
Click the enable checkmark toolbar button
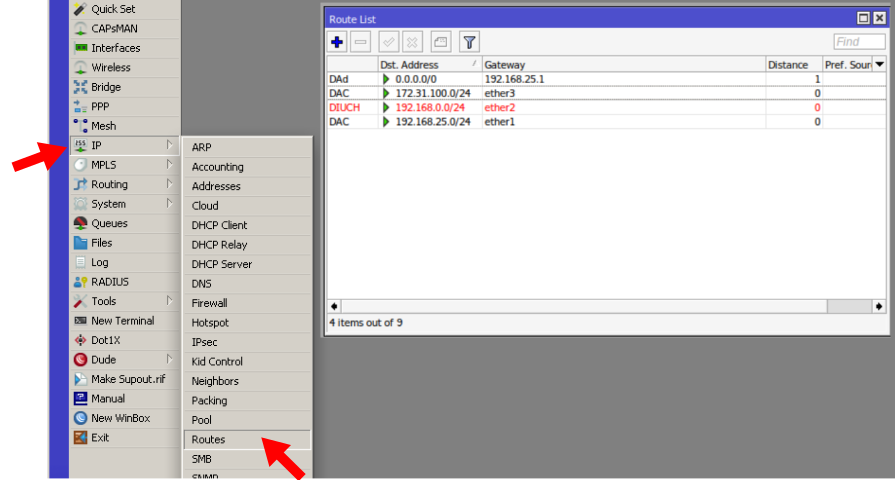388,42
